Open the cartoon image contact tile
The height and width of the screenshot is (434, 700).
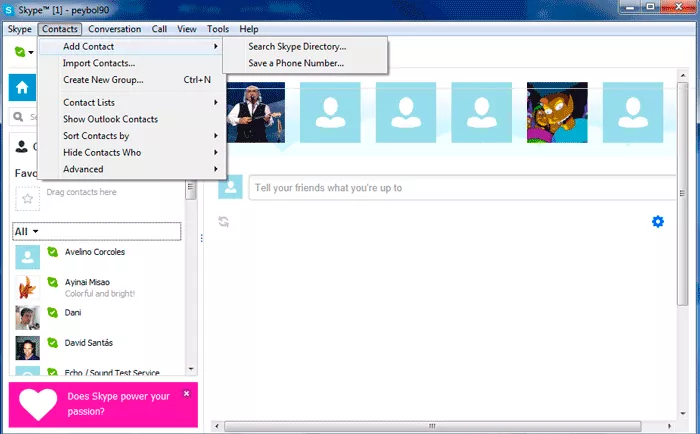point(557,113)
